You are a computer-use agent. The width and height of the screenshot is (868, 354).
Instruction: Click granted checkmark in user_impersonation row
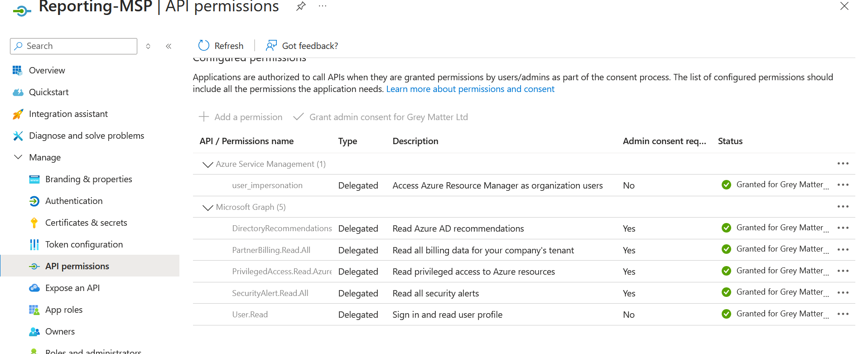tap(726, 184)
